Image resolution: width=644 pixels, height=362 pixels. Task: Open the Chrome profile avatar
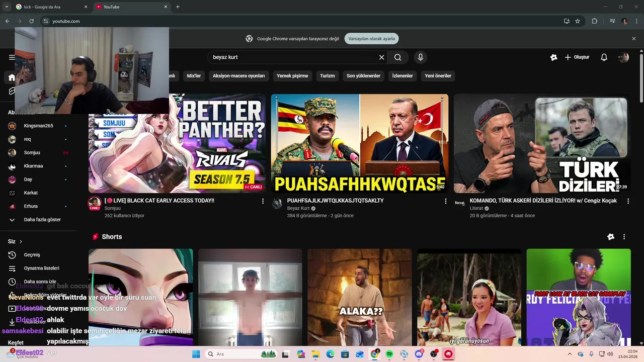click(624, 21)
